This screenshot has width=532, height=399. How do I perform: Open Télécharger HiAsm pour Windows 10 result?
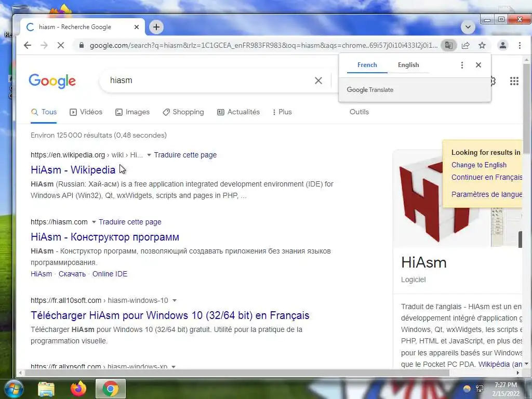click(170, 315)
